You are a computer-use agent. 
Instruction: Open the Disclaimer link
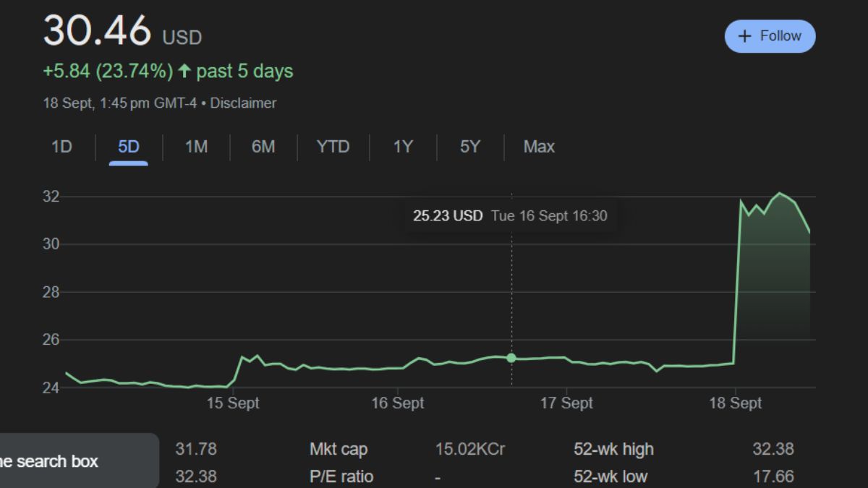(x=243, y=103)
